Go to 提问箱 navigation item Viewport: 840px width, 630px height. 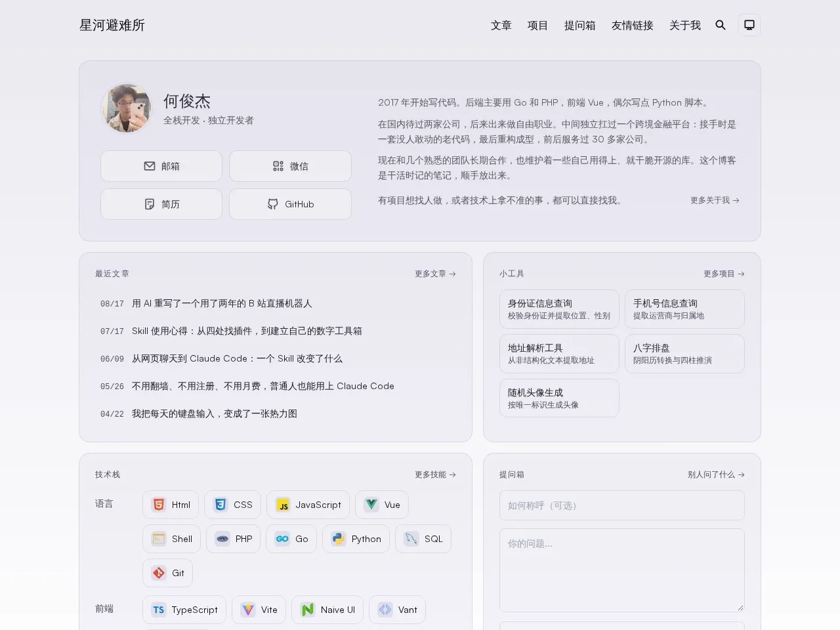(x=580, y=25)
